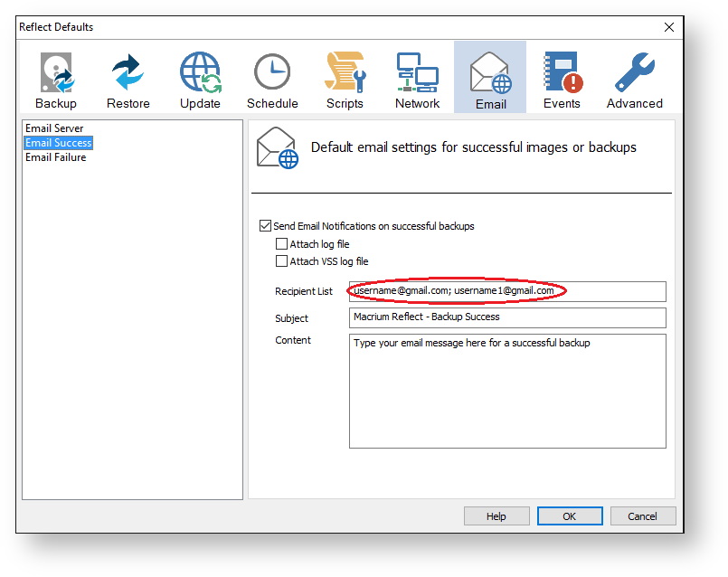Select Email Server in the list

click(54, 128)
